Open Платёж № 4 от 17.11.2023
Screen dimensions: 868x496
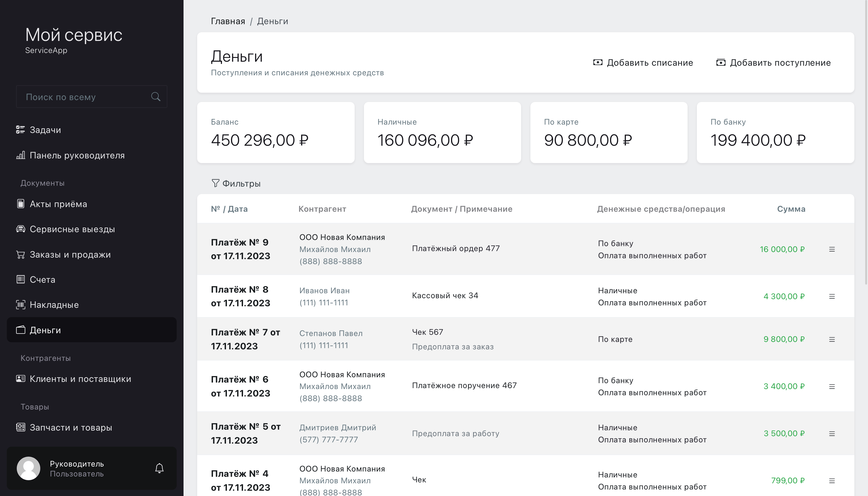tap(241, 480)
